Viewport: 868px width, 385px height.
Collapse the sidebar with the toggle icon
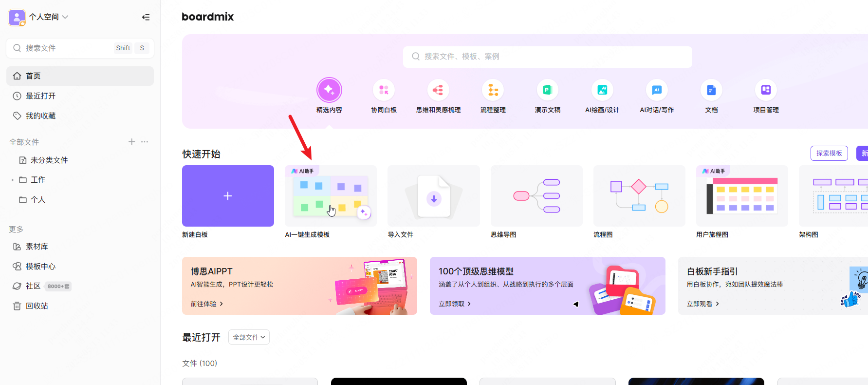pyautogui.click(x=146, y=17)
